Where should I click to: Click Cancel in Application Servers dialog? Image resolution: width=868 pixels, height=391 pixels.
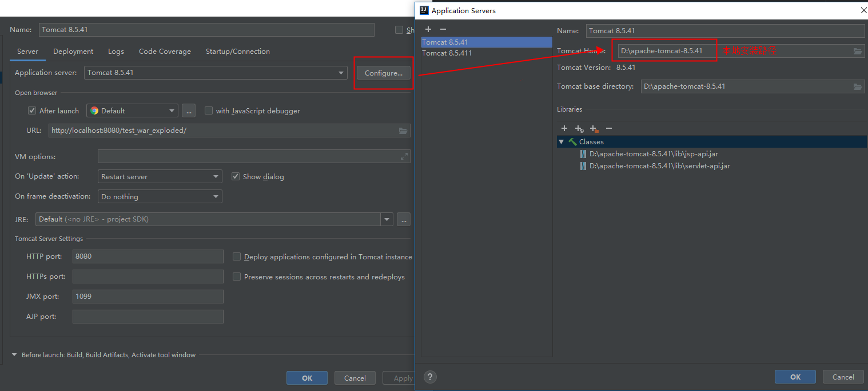843,377
